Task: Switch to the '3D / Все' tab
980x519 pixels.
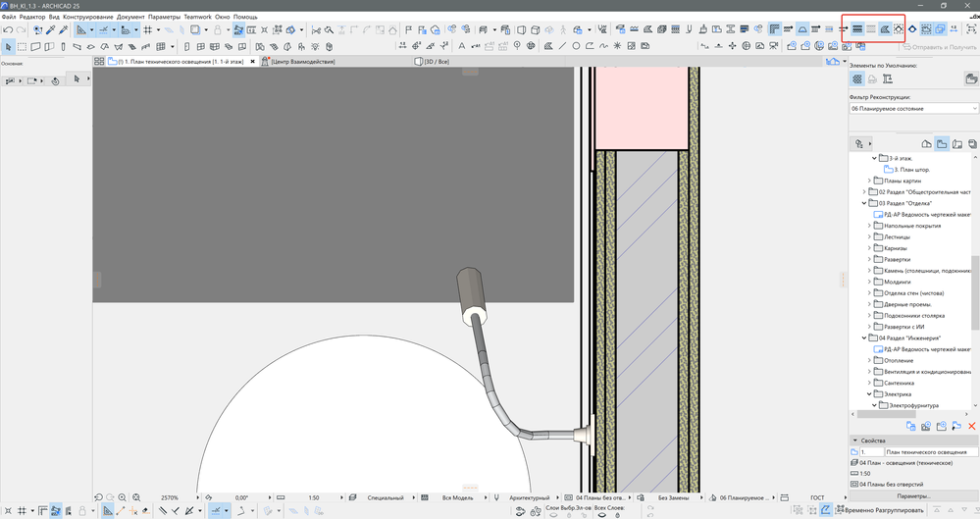Action: [x=438, y=62]
